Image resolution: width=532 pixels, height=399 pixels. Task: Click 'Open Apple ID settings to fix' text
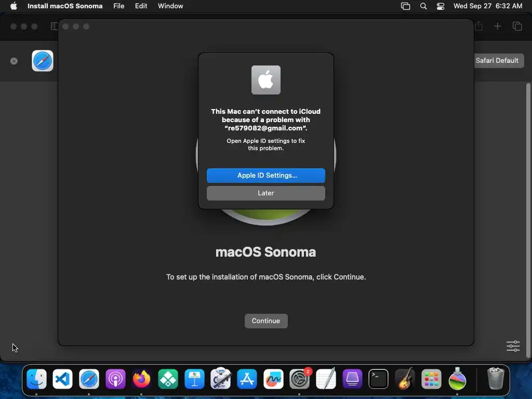click(266, 141)
